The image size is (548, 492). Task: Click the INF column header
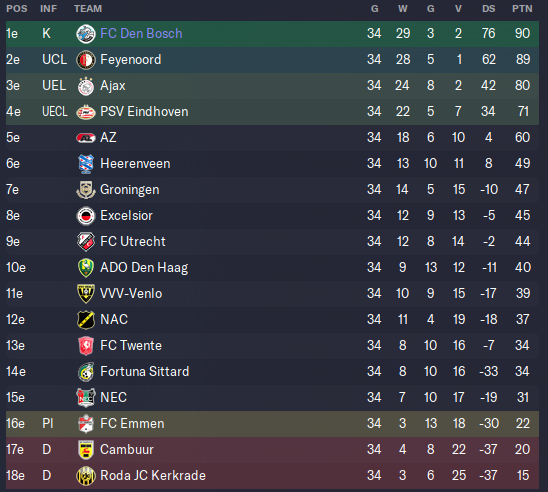click(49, 9)
